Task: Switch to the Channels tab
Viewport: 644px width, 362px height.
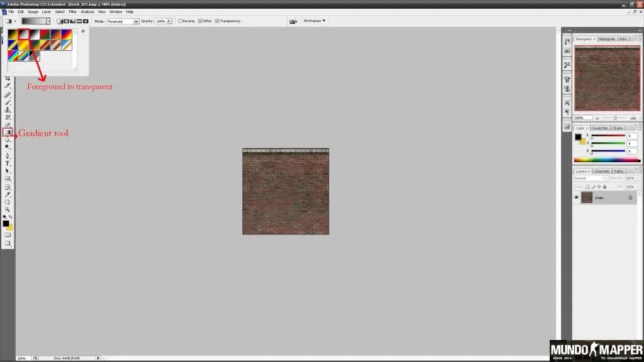Action: point(602,171)
